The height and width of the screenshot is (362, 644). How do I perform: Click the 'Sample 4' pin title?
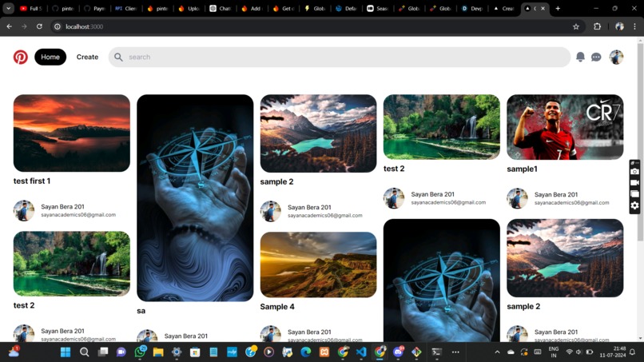(x=277, y=307)
